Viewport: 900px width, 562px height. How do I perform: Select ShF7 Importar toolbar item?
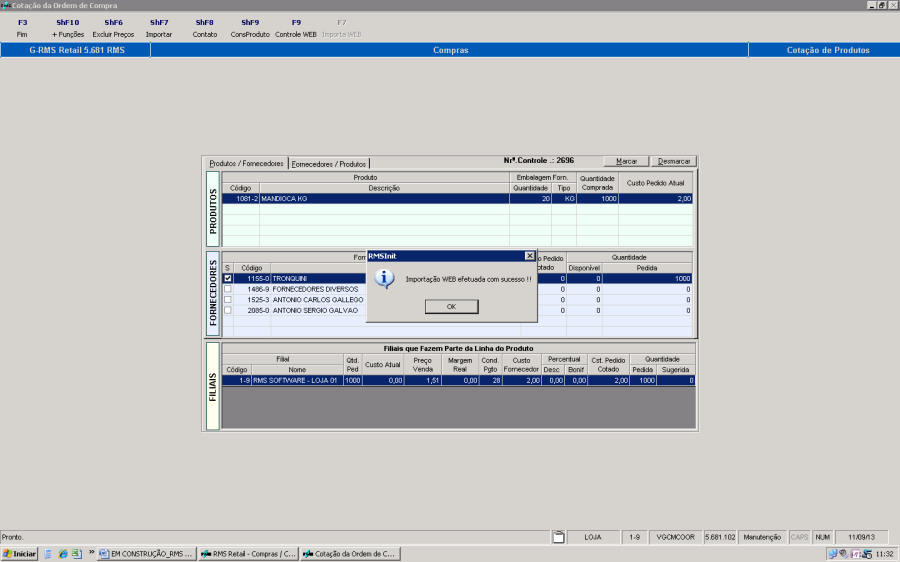(159, 28)
